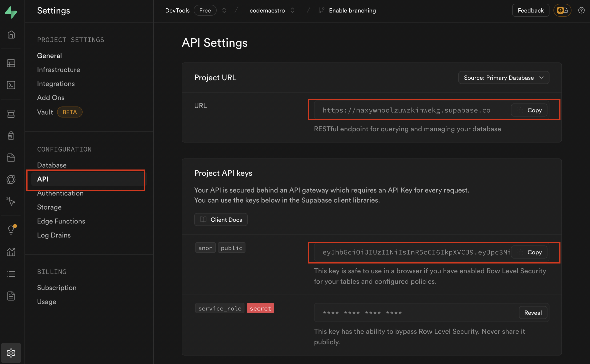Open the Table Editor icon in sidebar
This screenshot has height=364, width=590.
point(11,63)
